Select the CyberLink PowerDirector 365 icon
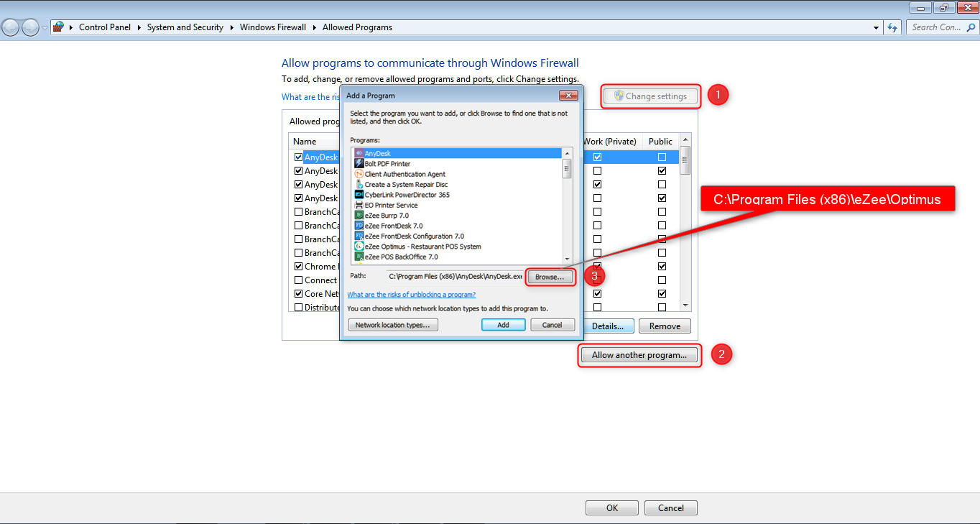This screenshot has height=524, width=980. coord(359,195)
